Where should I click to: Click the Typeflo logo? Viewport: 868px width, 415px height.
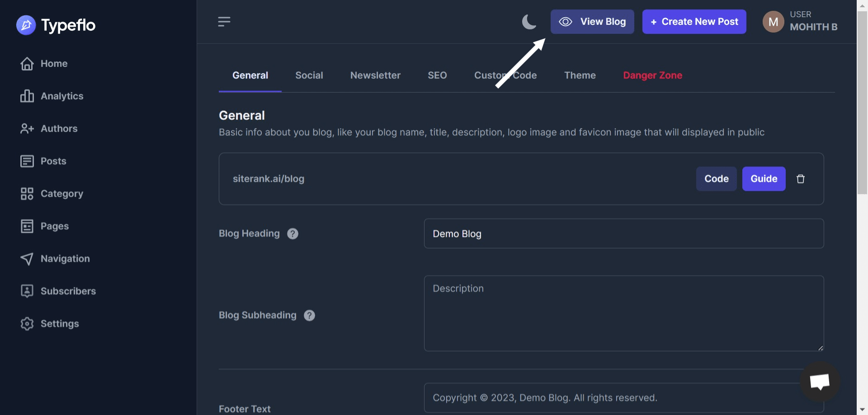56,25
